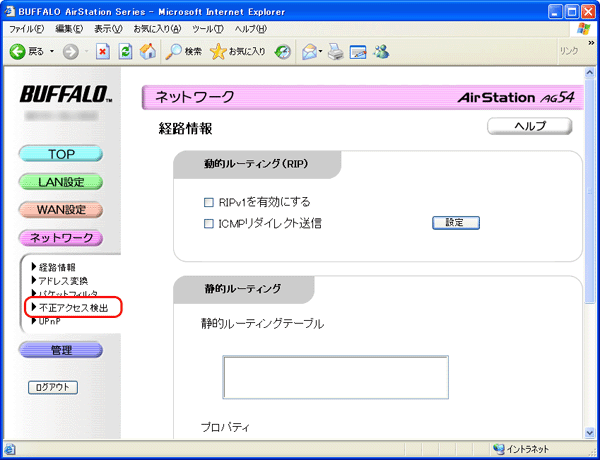600x460 pixels.
Task: Click the History icon in toolbar
Action: [283, 51]
